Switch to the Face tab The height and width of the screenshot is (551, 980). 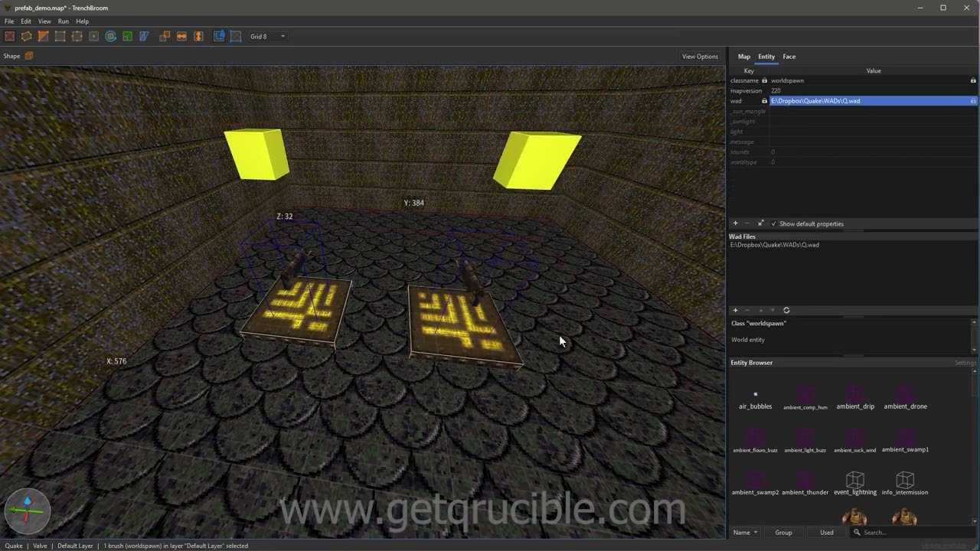pyautogui.click(x=789, y=57)
